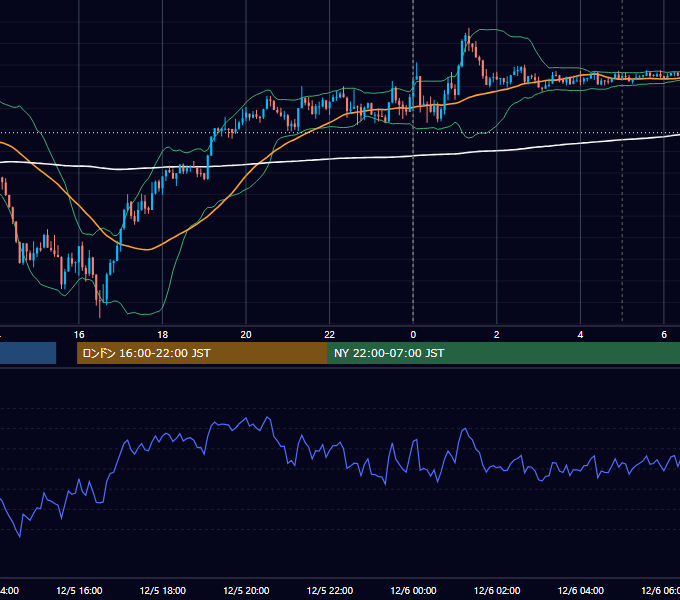Click the lower axis label 12/6 02:00
This screenshot has height=600, width=680.
click(x=497, y=590)
